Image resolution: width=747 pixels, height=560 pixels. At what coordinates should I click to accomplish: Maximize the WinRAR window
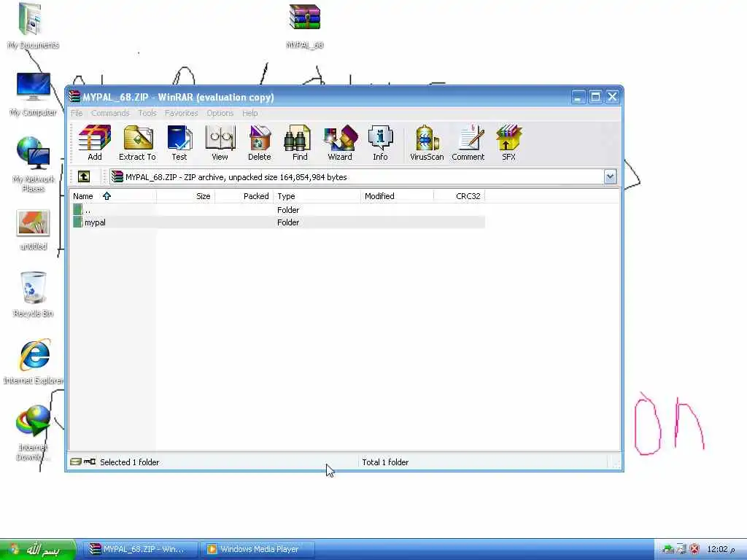point(595,97)
